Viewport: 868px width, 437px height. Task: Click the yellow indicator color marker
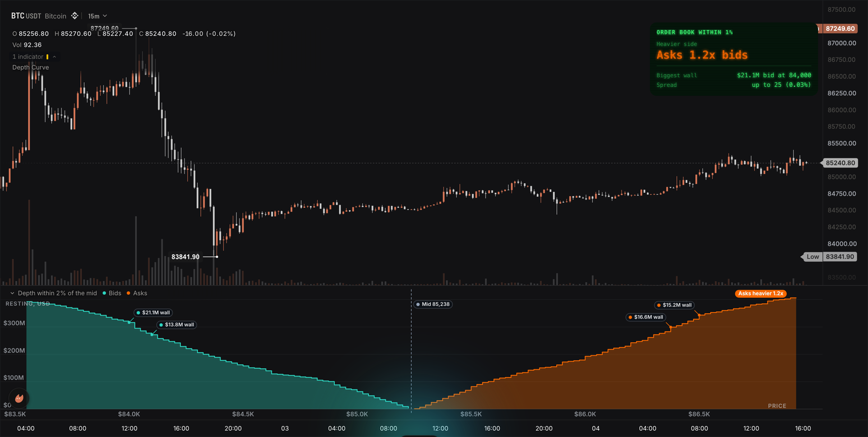click(47, 57)
